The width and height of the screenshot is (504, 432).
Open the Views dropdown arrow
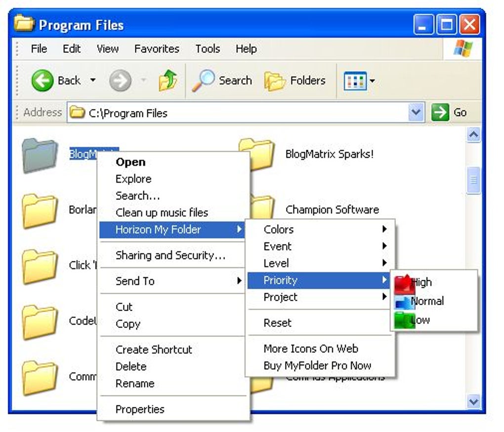click(372, 80)
